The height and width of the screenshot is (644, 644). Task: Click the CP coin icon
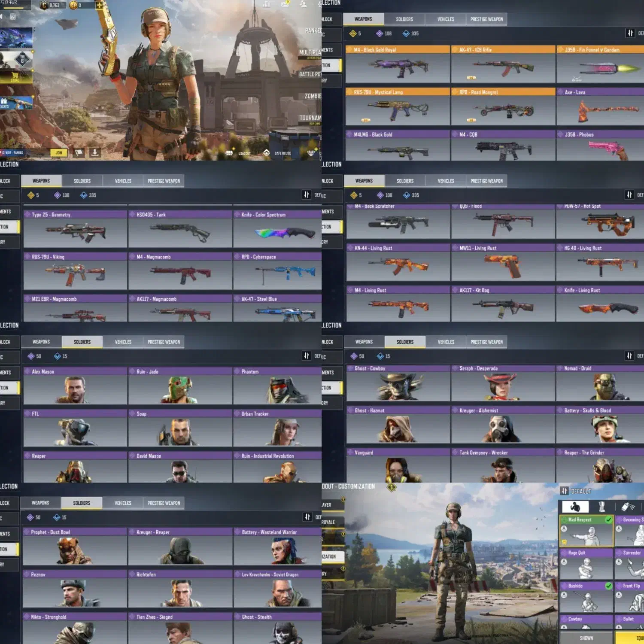click(73, 5)
